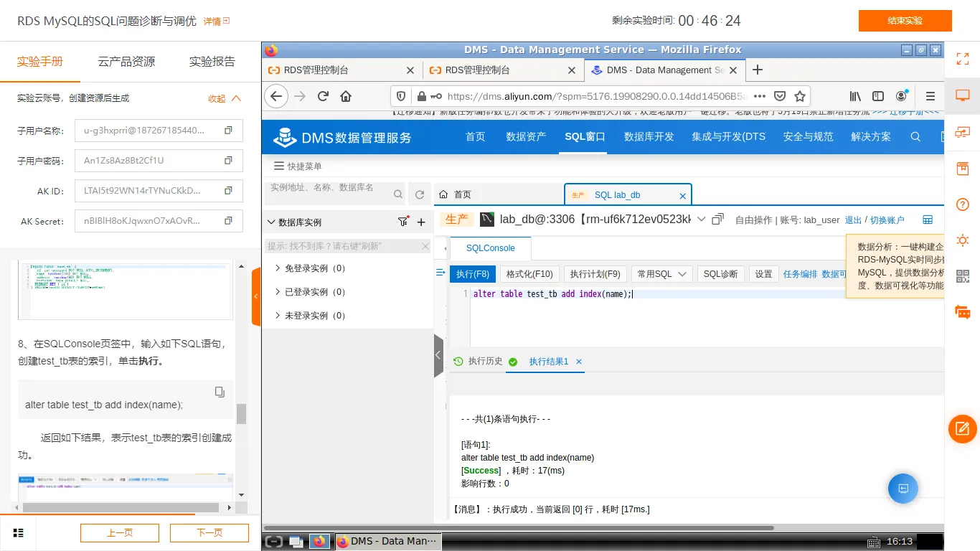
Task: Open the database development menu
Action: point(649,136)
